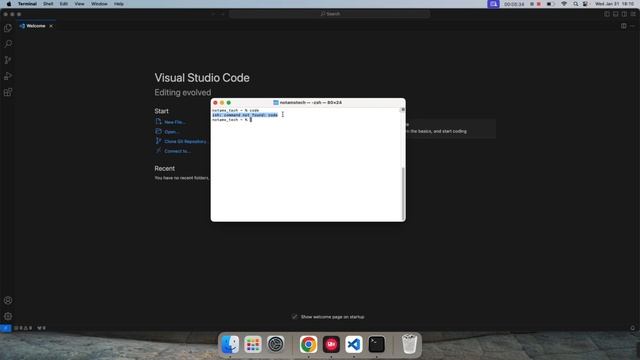The width and height of the screenshot is (640, 360).
Task: Toggle the secondary side bar layout icon
Action: click(624, 14)
